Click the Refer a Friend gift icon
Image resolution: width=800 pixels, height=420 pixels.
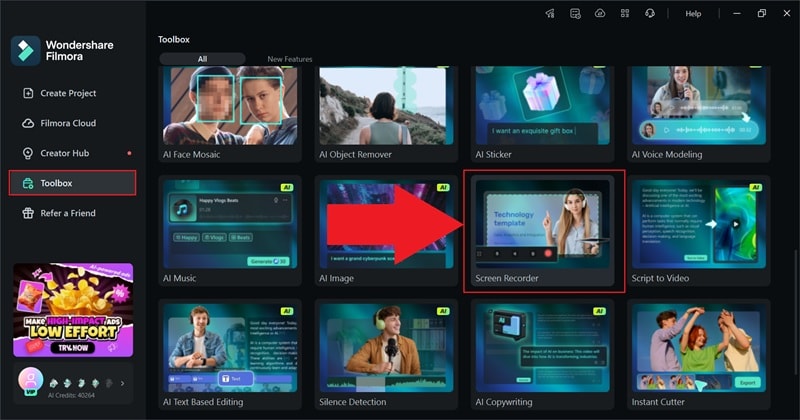pyautogui.click(x=28, y=213)
